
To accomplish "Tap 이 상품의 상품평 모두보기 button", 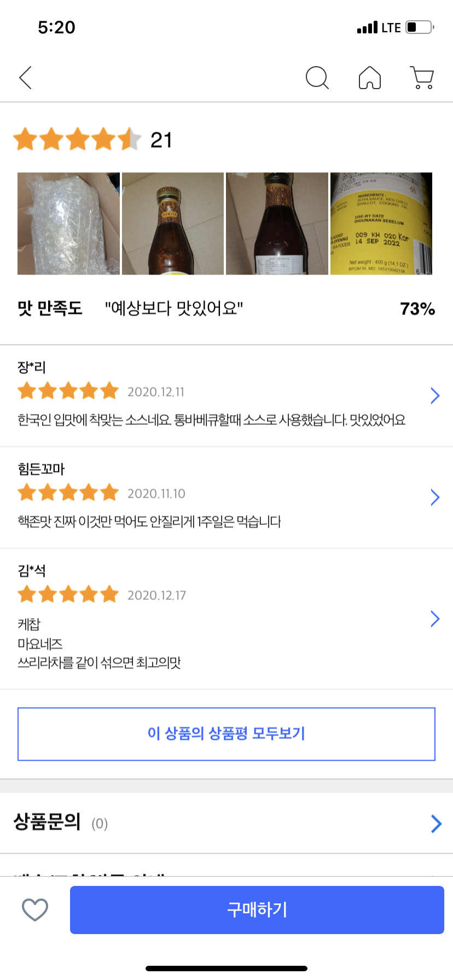I will pyautogui.click(x=226, y=734).
